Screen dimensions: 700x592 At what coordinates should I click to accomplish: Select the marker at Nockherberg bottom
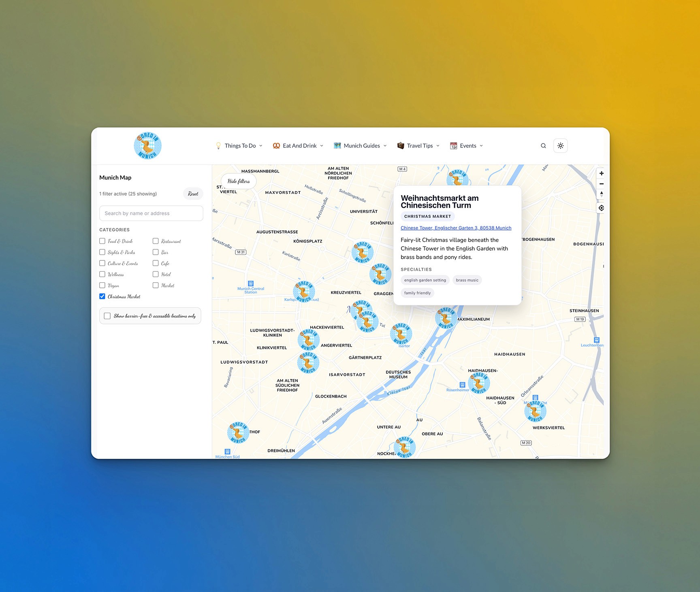click(x=404, y=447)
